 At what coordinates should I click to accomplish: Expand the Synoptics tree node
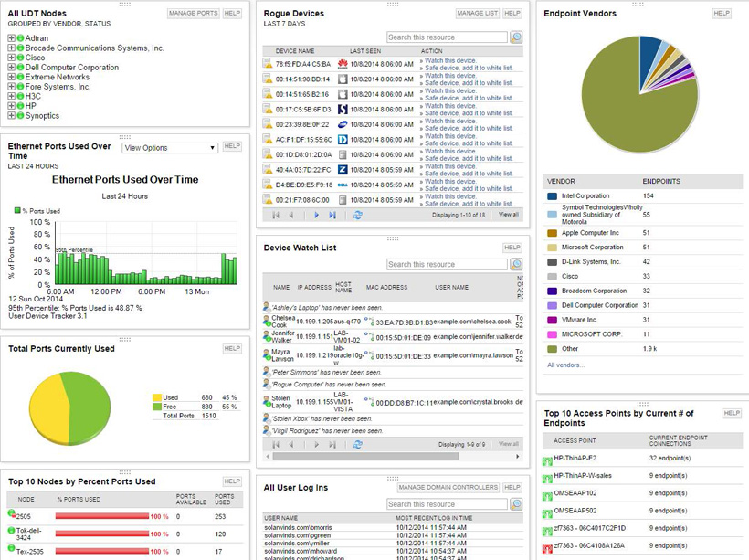click(x=11, y=116)
